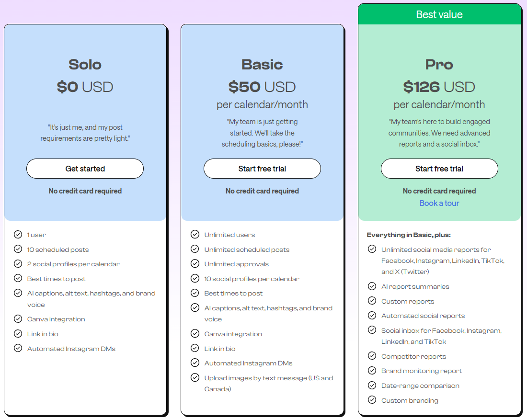Click the checkmark next to "Brand monitoring report"
The width and height of the screenshot is (527, 420).
pos(372,371)
